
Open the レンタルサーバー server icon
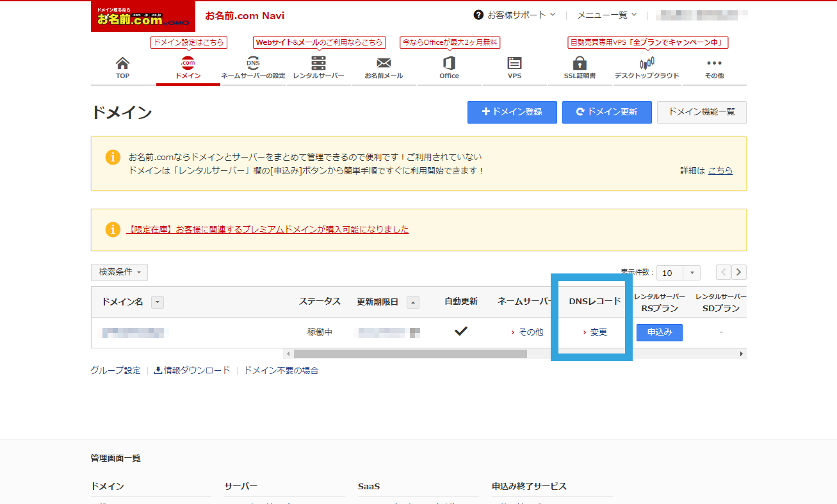(318, 63)
